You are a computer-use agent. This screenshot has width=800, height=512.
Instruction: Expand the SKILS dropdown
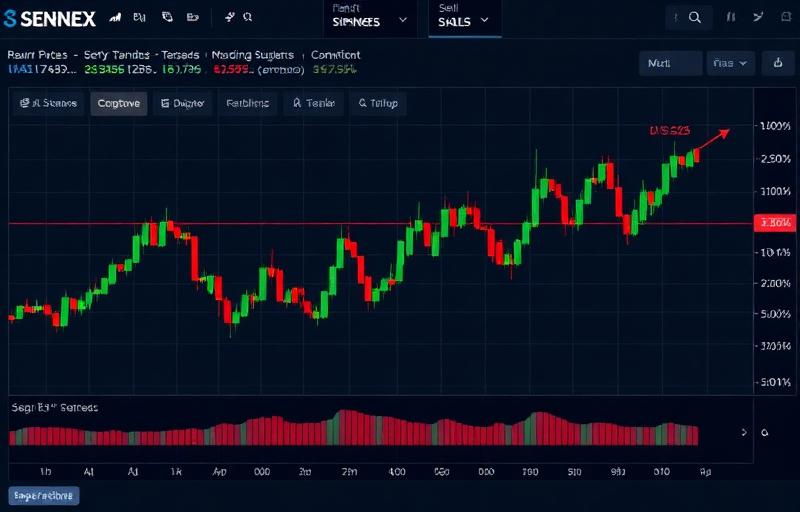(x=464, y=20)
